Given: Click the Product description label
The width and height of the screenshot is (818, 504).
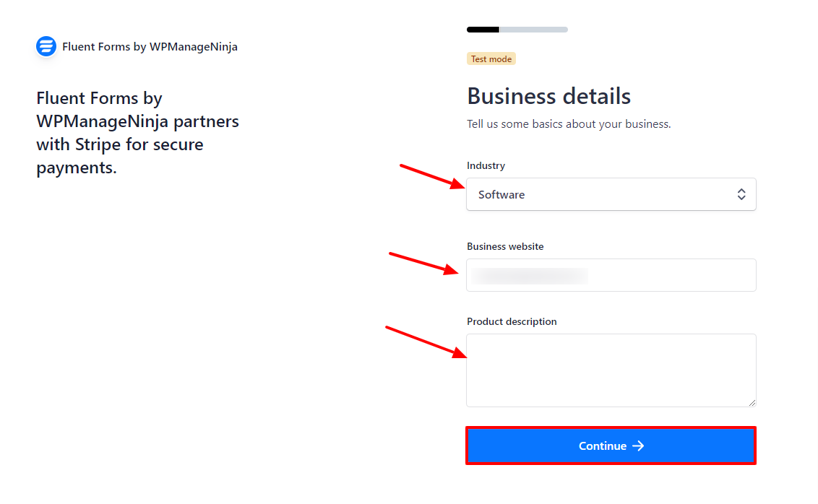Looking at the screenshot, I should coord(512,321).
